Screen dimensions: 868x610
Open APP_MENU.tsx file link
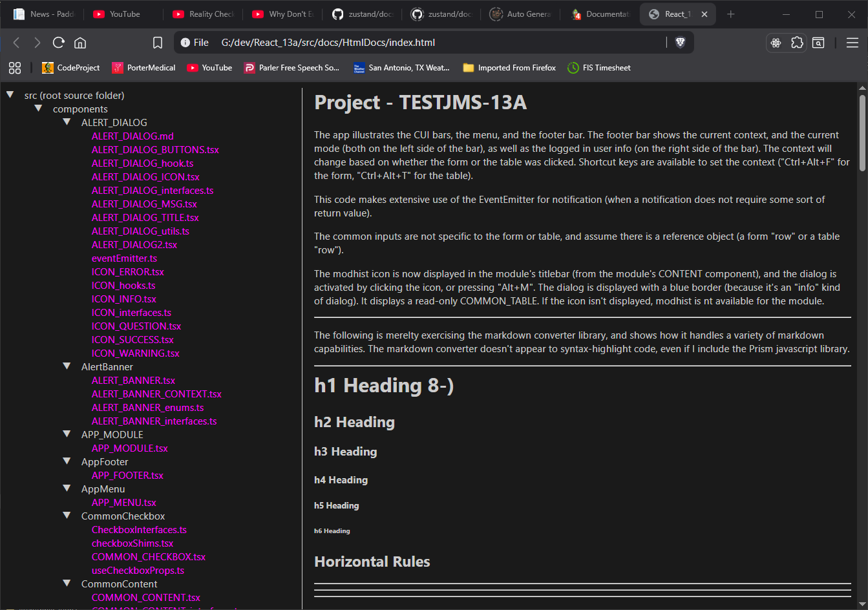pyautogui.click(x=124, y=503)
